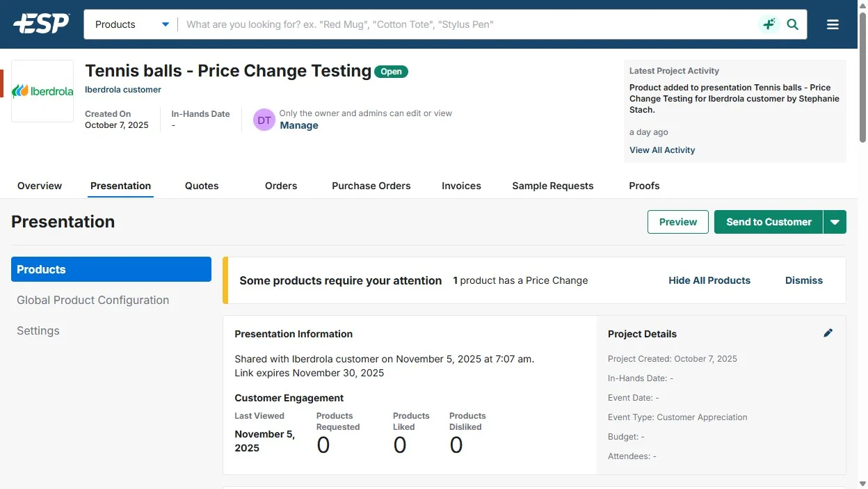This screenshot has width=868, height=489.
Task: Switch to the Quotes tab
Action: (202, 186)
